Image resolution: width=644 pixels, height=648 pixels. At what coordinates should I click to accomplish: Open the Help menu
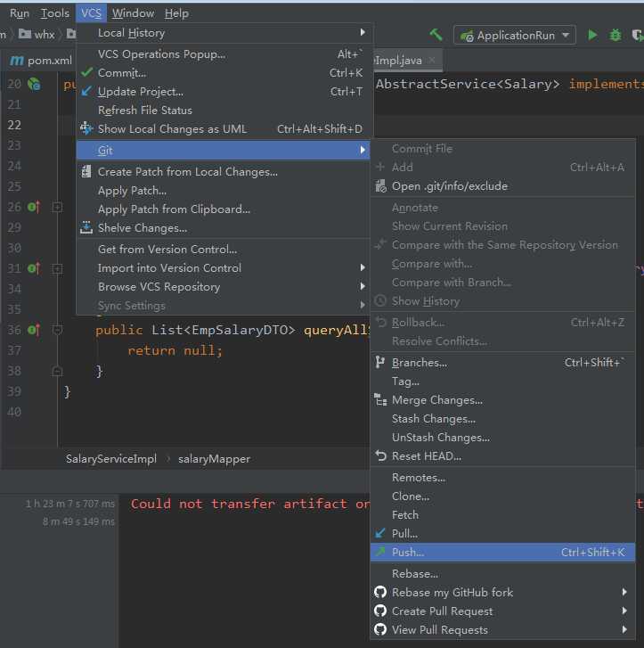coord(176,13)
